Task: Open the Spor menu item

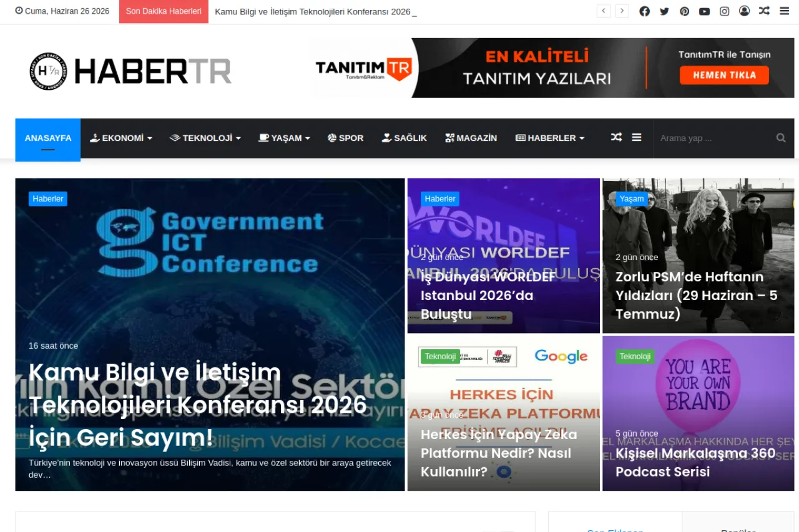Action: 346,138
